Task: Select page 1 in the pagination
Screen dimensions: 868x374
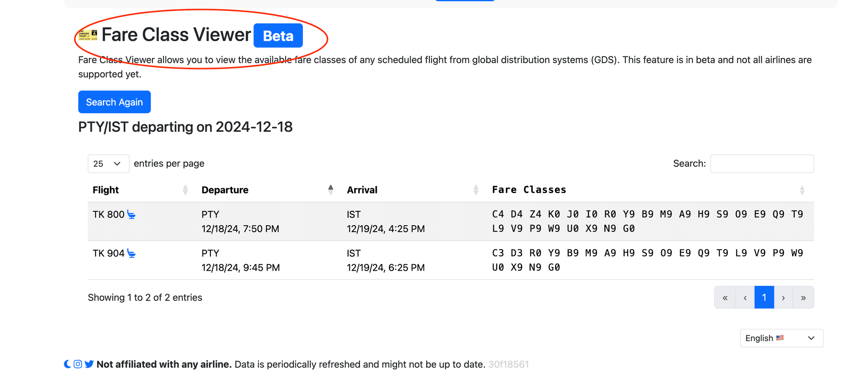Action: point(764,298)
